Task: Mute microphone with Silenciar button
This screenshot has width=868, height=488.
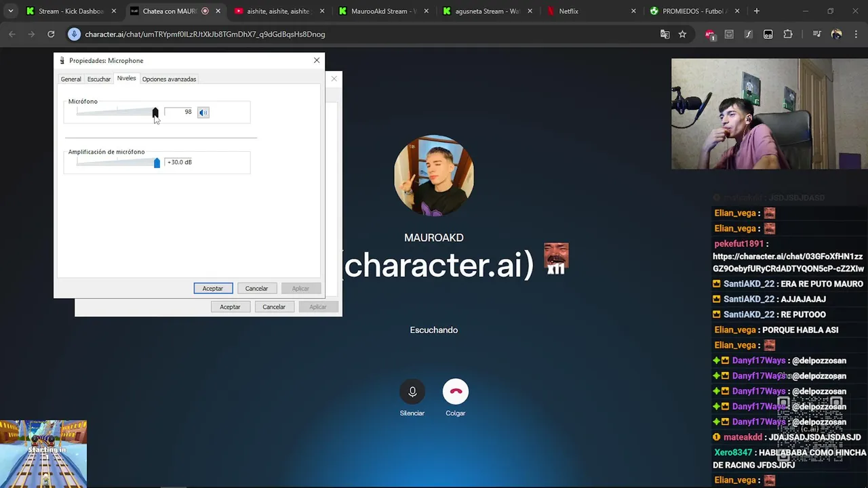Action: [412, 392]
